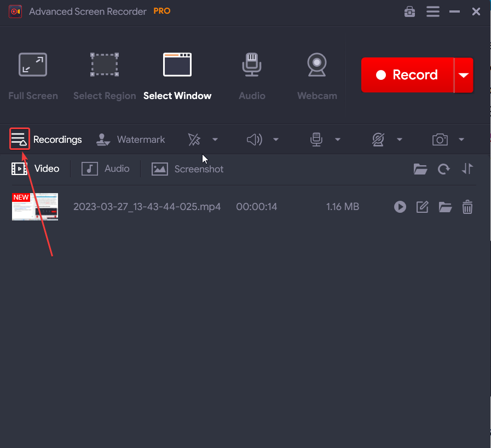
Task: Open the Recordings list icon
Action: coord(19,139)
